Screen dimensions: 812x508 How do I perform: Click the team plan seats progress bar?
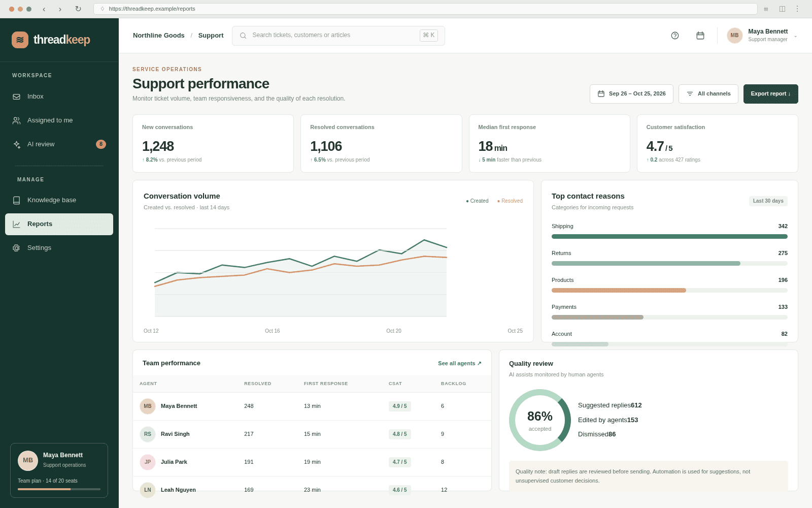[59, 489]
